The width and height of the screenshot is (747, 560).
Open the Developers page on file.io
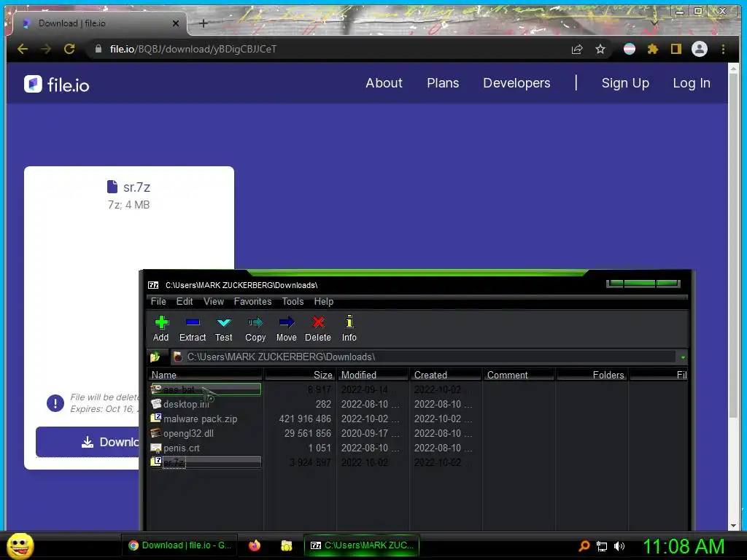pos(516,83)
